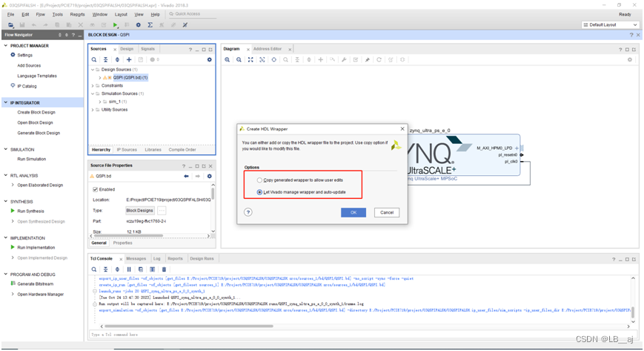644x351 pixels.
Task: Open Source File Properties settings gear
Action: 210,176
